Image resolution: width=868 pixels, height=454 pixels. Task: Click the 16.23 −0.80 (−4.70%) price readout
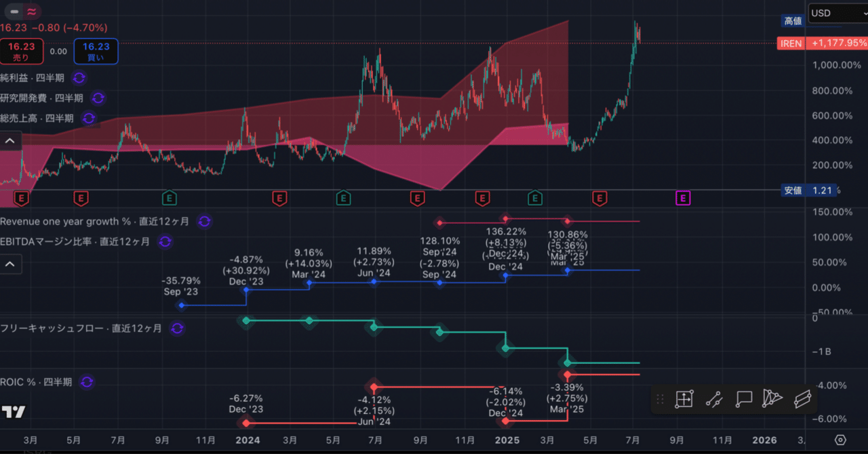coord(54,28)
